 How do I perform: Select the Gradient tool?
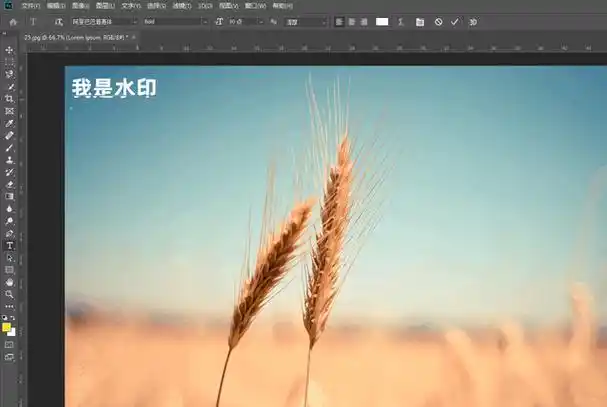click(9, 196)
